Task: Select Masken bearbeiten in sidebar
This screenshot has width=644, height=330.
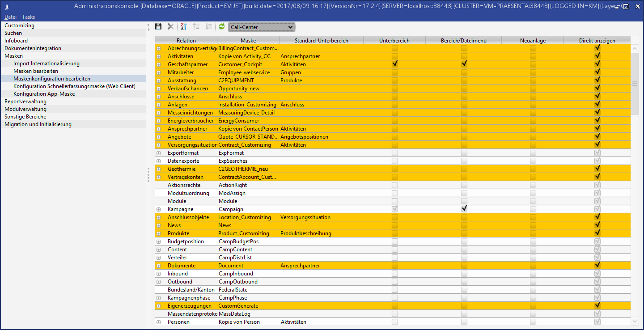Action: [36, 71]
